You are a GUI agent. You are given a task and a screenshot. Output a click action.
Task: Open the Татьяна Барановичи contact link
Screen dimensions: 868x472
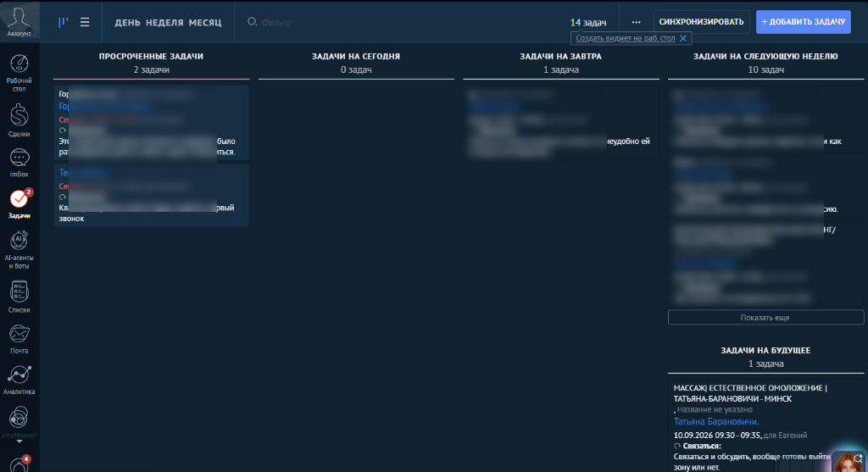(715, 422)
